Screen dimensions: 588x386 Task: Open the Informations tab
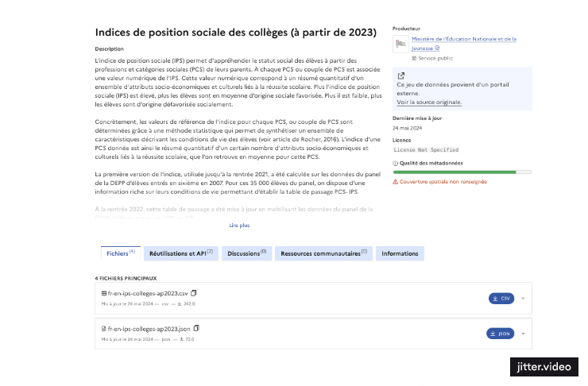click(x=400, y=253)
